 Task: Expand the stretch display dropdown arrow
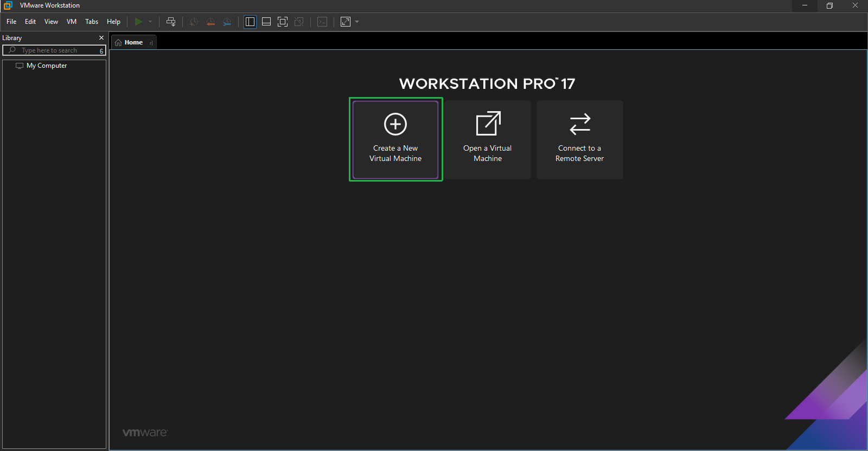(357, 22)
